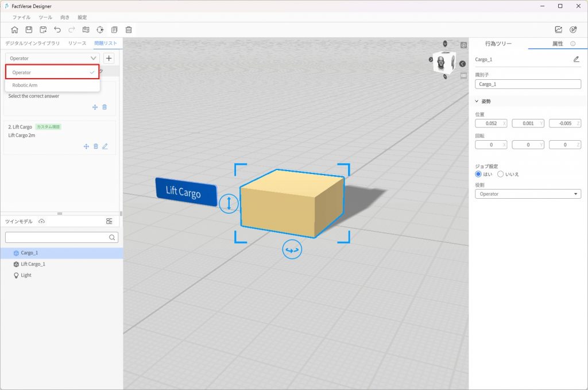Delete the Lift Cargo item

point(96,146)
